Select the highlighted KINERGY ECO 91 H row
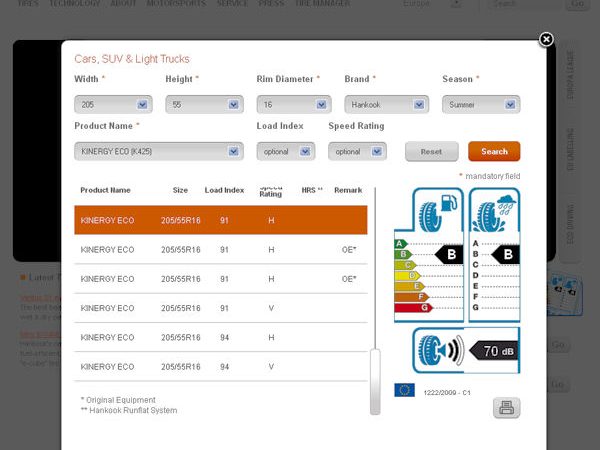 (x=221, y=220)
